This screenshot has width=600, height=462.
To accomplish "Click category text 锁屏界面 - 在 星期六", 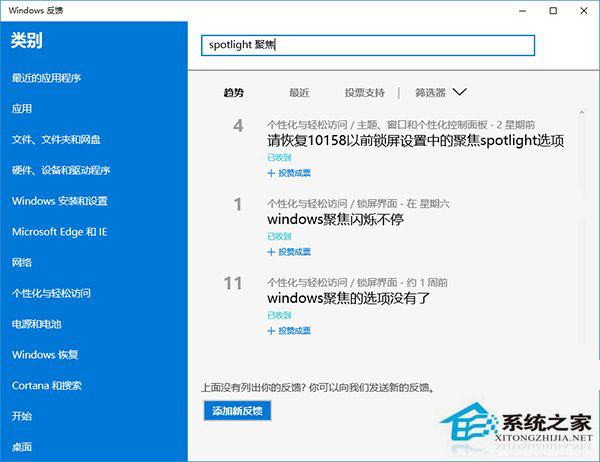I will pos(403,204).
